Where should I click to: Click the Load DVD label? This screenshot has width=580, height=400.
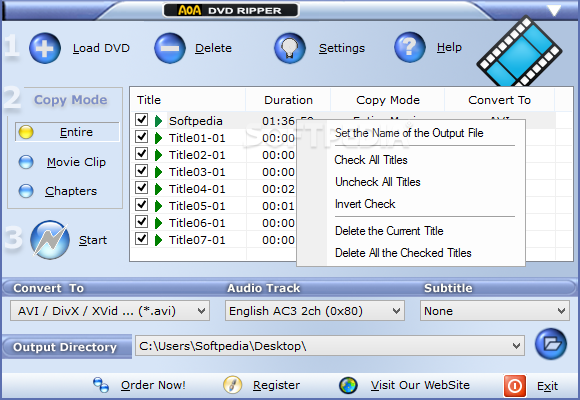point(101,48)
